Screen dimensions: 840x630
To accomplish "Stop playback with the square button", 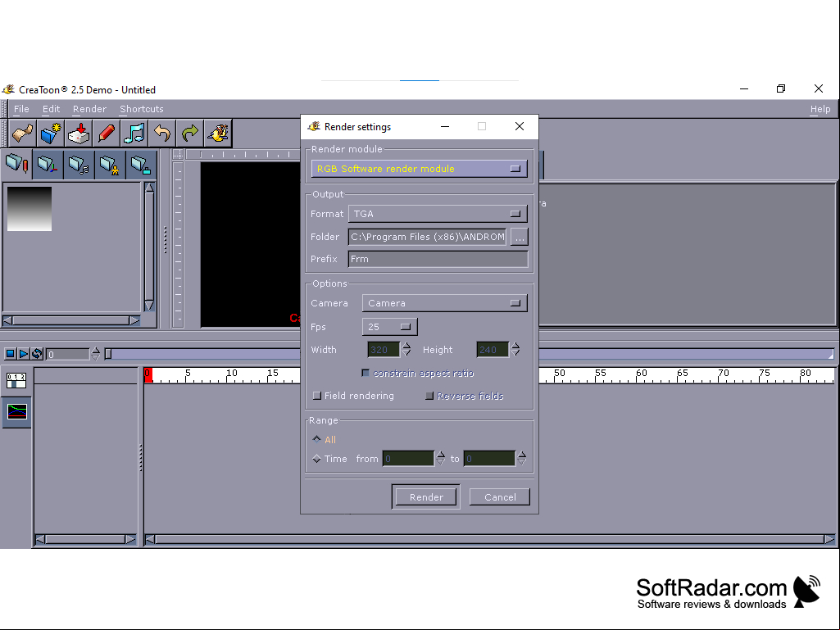I will pyautogui.click(x=10, y=354).
